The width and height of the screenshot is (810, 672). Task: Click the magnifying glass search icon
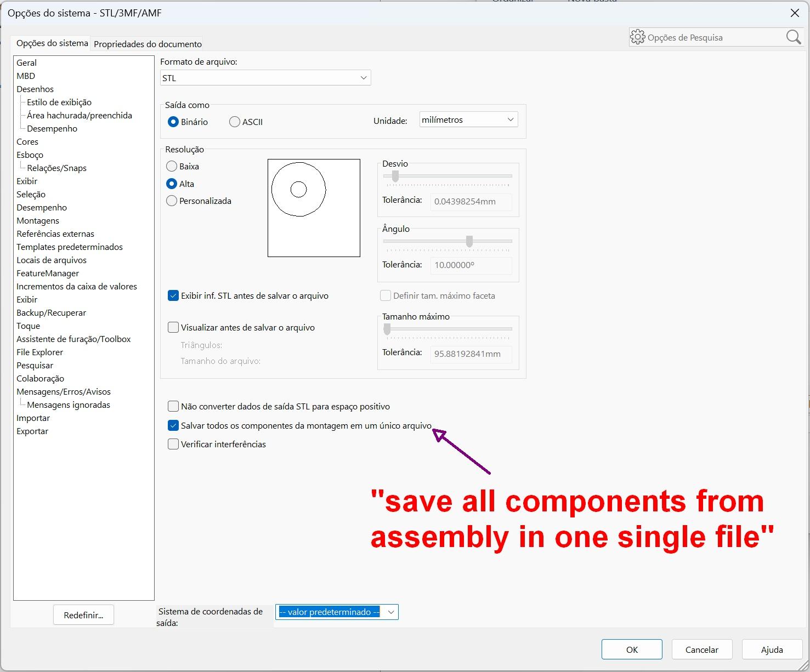793,37
